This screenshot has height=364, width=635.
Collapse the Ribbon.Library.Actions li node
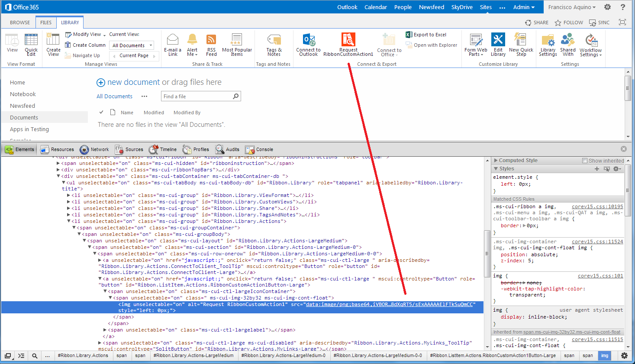pos(68,221)
